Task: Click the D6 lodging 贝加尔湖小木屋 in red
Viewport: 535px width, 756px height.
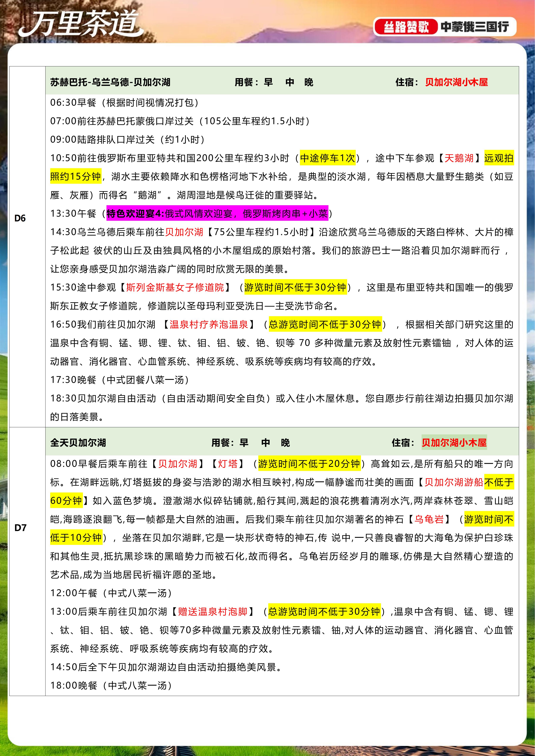Action: click(x=456, y=82)
